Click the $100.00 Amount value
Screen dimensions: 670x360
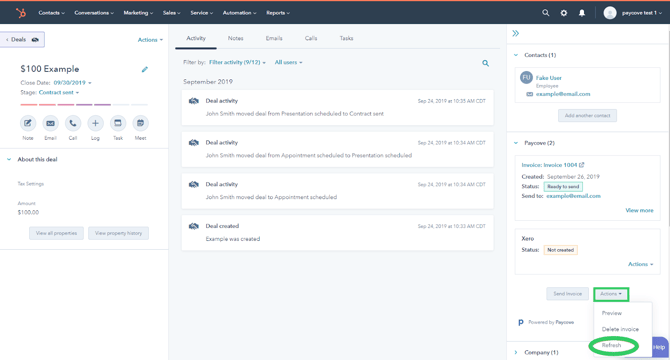[28, 212]
